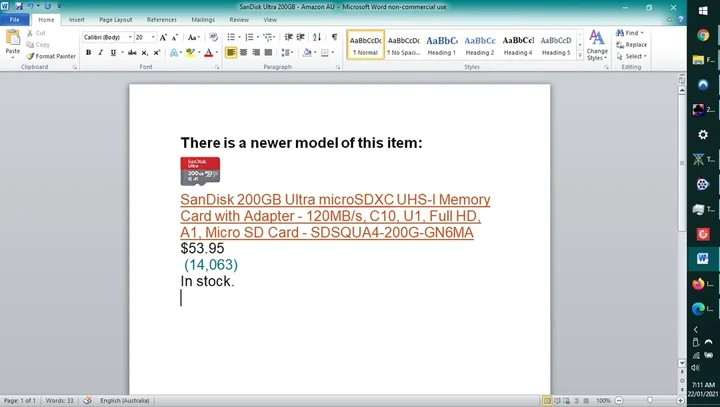This screenshot has height=407, width=720.
Task: Open the Line Spacing dropdown
Action: pos(287,53)
